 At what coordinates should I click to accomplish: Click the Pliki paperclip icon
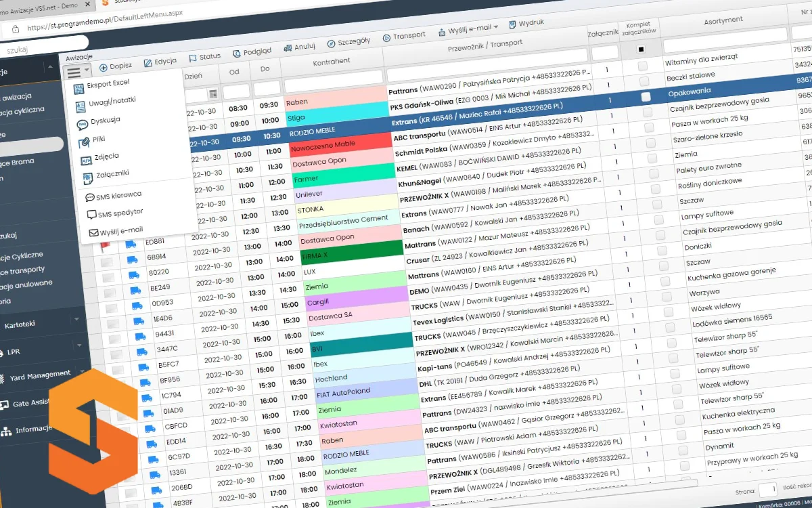tap(83, 142)
